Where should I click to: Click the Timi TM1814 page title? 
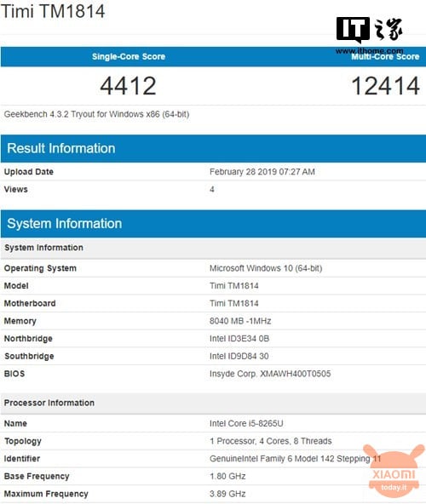pyautogui.click(x=53, y=11)
